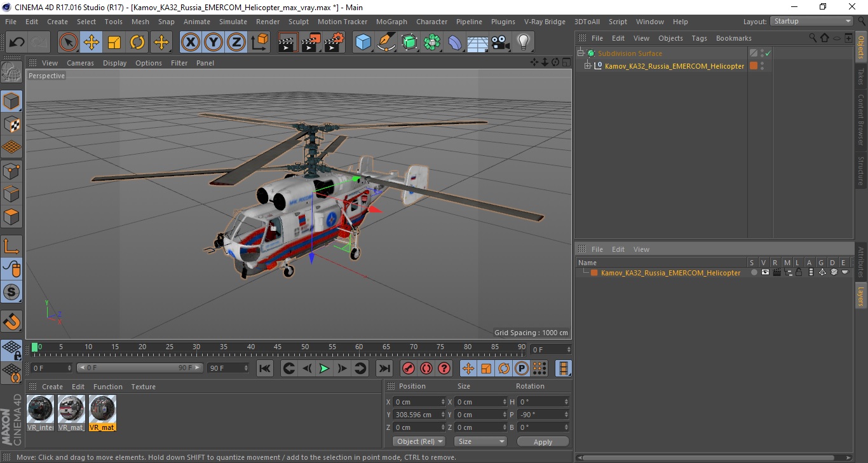Switch to Texture mode
This screenshot has height=463, width=868.
(11, 124)
